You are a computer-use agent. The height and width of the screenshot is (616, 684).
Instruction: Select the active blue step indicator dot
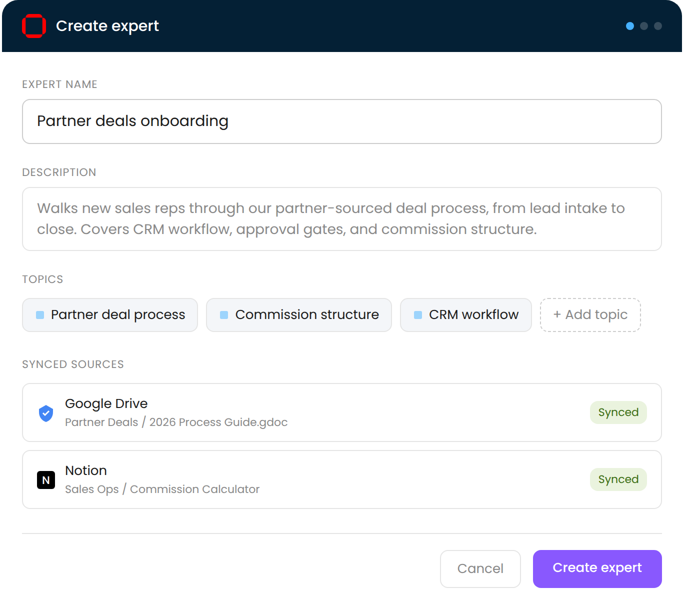pyautogui.click(x=629, y=26)
